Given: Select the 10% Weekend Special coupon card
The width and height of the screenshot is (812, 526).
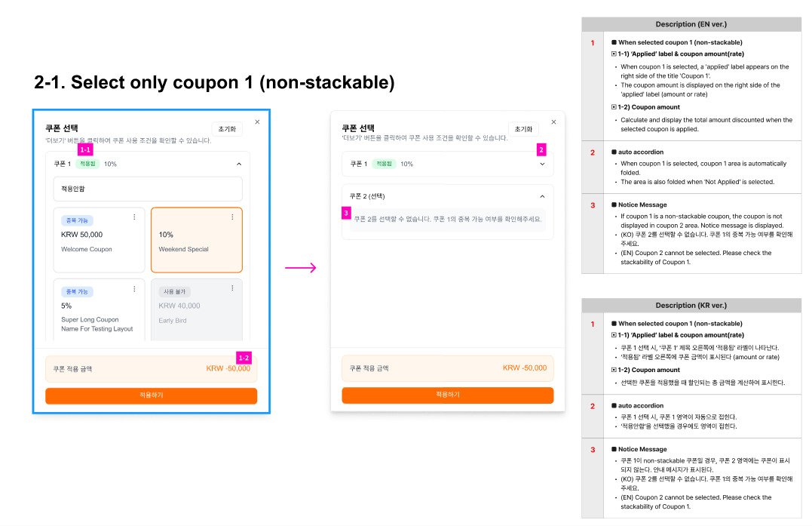Looking at the screenshot, I should (196, 240).
